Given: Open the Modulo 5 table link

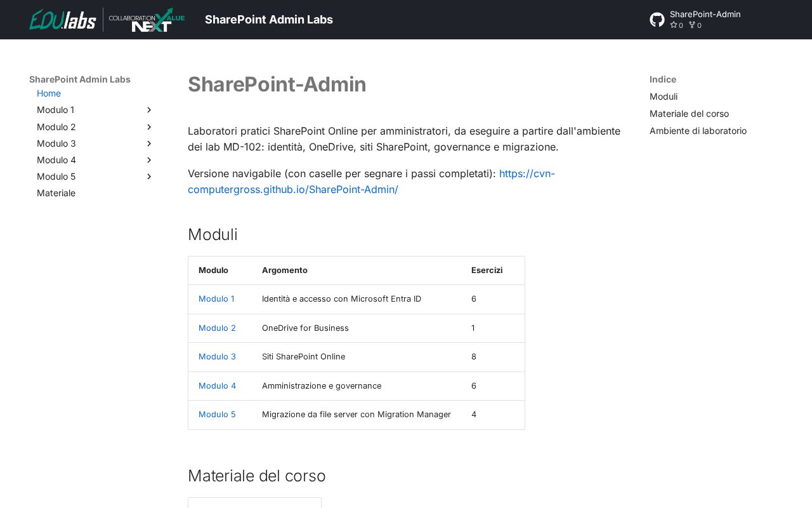Looking at the screenshot, I should [217, 414].
